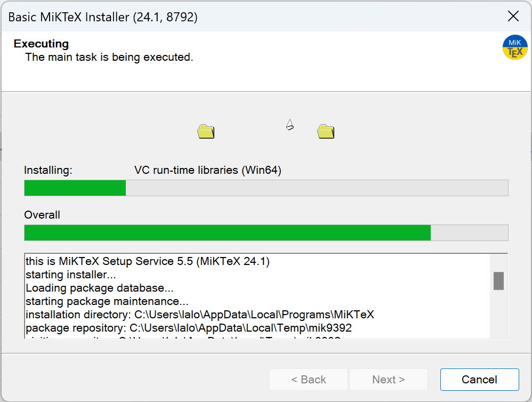Close the Basic MiKTeX Installer window
This screenshot has width=532, height=402.
point(513,17)
